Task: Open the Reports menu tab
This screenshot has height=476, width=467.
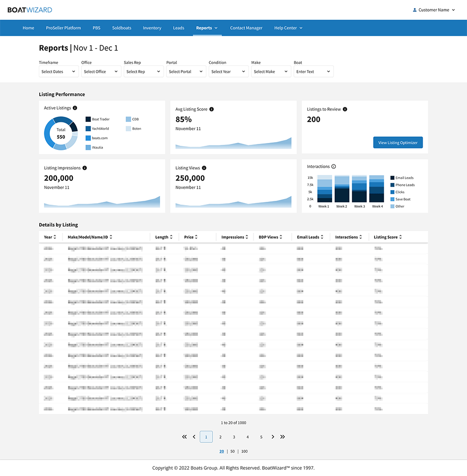Action: coord(207,28)
